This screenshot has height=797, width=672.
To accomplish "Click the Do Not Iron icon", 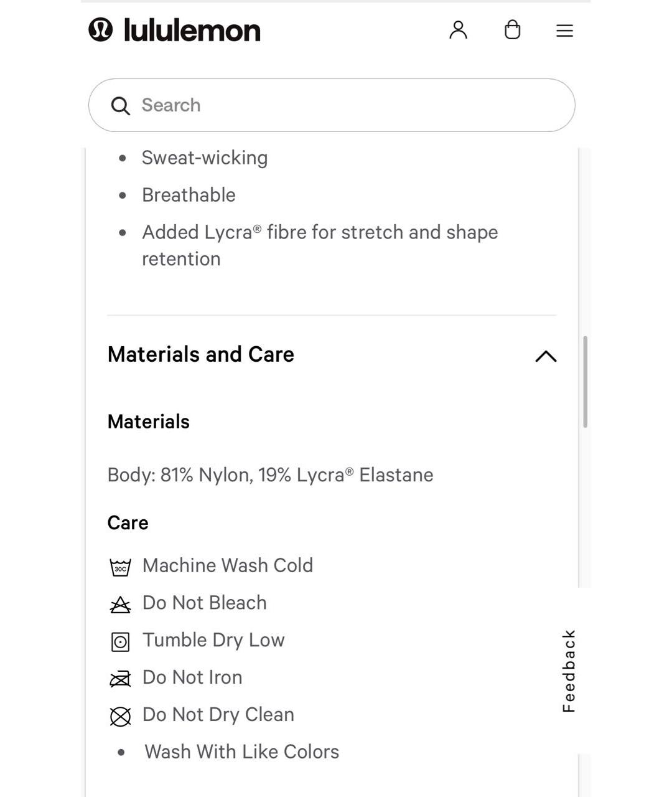I will coord(120,679).
